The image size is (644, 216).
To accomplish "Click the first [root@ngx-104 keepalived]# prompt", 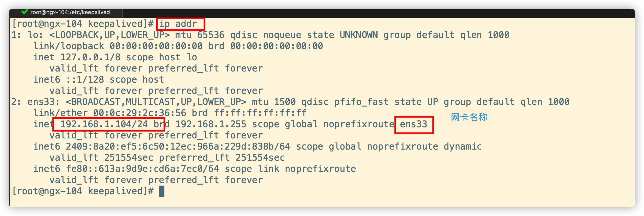I will pos(83,24).
